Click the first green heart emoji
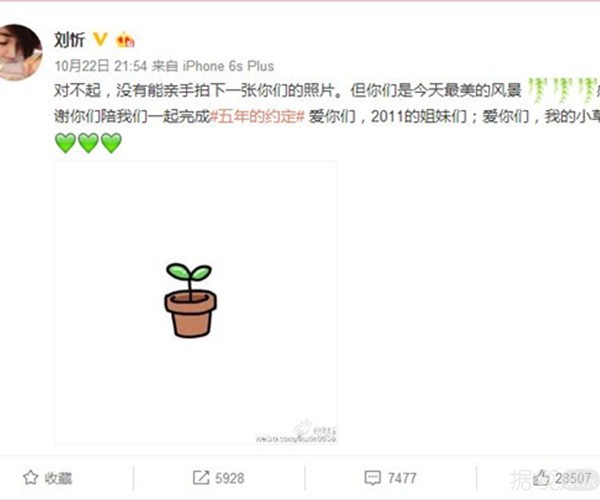The image size is (600, 500). pyautogui.click(x=66, y=143)
